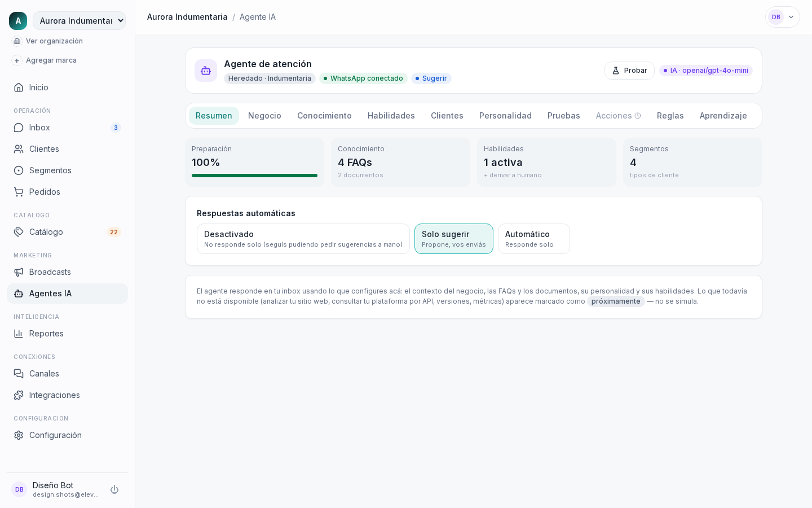
Task: Click the Integraciones puzzle icon
Action: coord(19,395)
